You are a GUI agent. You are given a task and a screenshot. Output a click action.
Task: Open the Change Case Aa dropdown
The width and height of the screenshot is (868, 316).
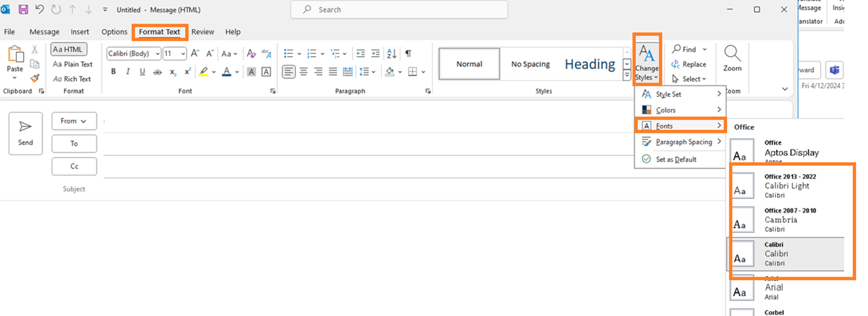pyautogui.click(x=229, y=53)
